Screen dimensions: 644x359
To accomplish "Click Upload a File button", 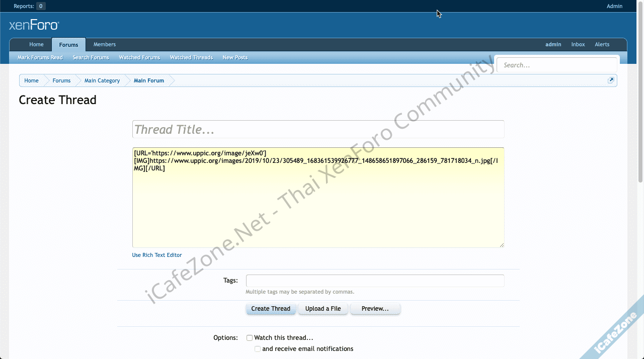I will point(323,309).
